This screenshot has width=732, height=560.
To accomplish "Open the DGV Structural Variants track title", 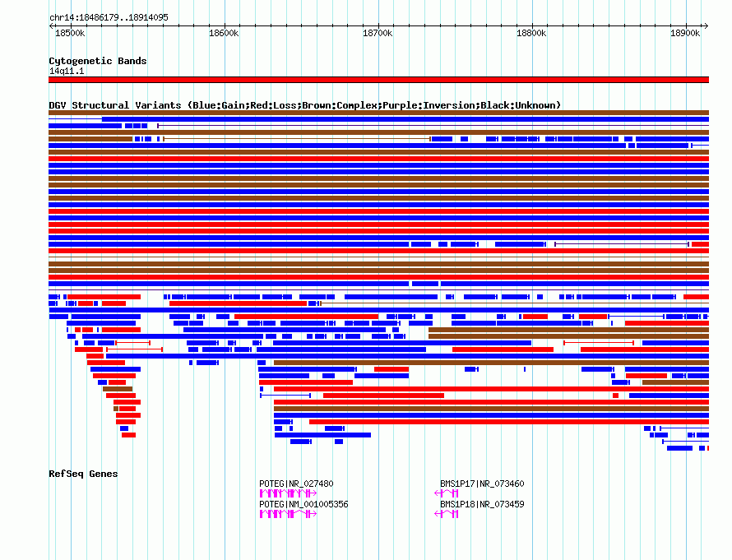I will click(x=305, y=105).
